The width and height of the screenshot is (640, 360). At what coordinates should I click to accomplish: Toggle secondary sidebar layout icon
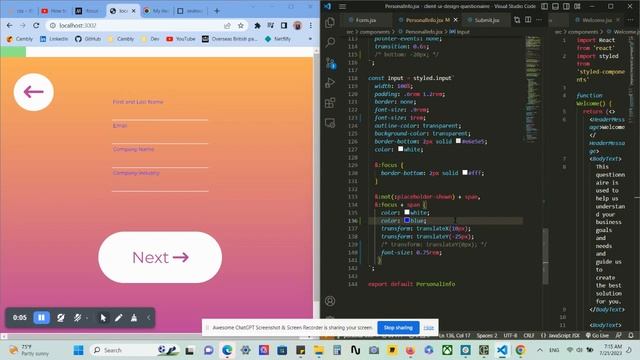tap(567, 6)
